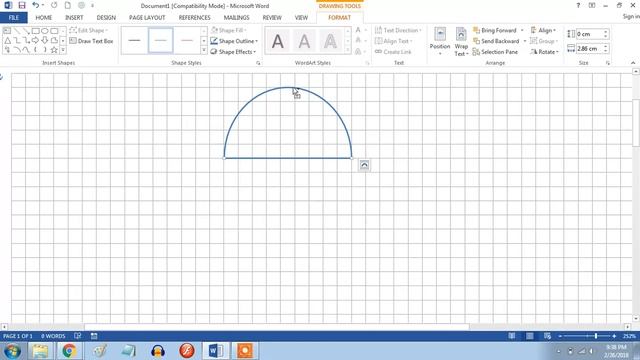Switch to the INSERT tab
Screen dimensions: 640x360
74,18
